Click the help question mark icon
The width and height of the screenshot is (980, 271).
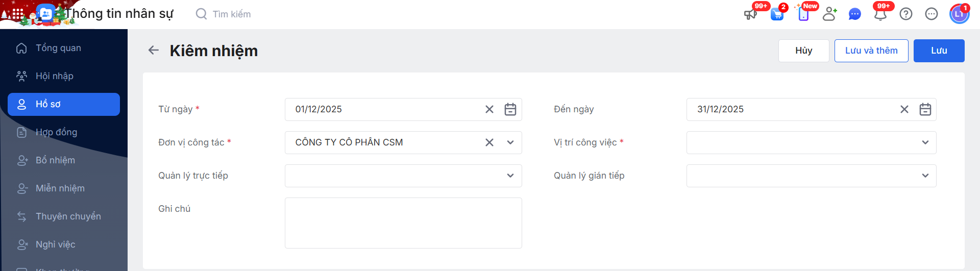[906, 14]
